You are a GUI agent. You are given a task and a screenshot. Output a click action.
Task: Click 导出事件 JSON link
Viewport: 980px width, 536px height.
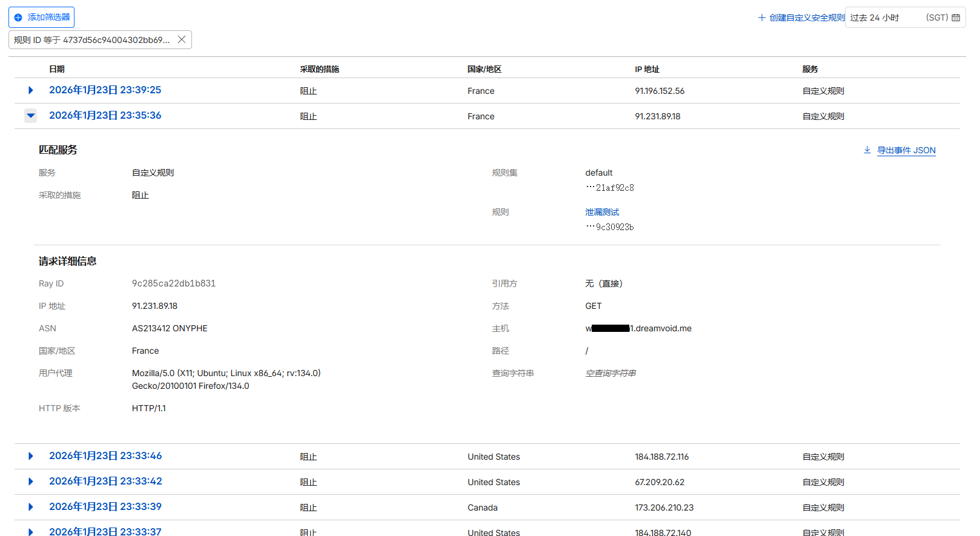pyautogui.click(x=906, y=150)
